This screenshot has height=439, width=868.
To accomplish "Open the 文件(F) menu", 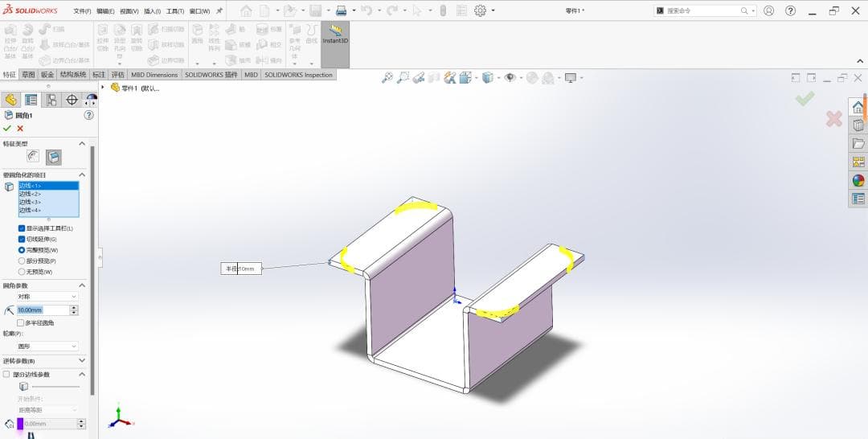I will [82, 11].
